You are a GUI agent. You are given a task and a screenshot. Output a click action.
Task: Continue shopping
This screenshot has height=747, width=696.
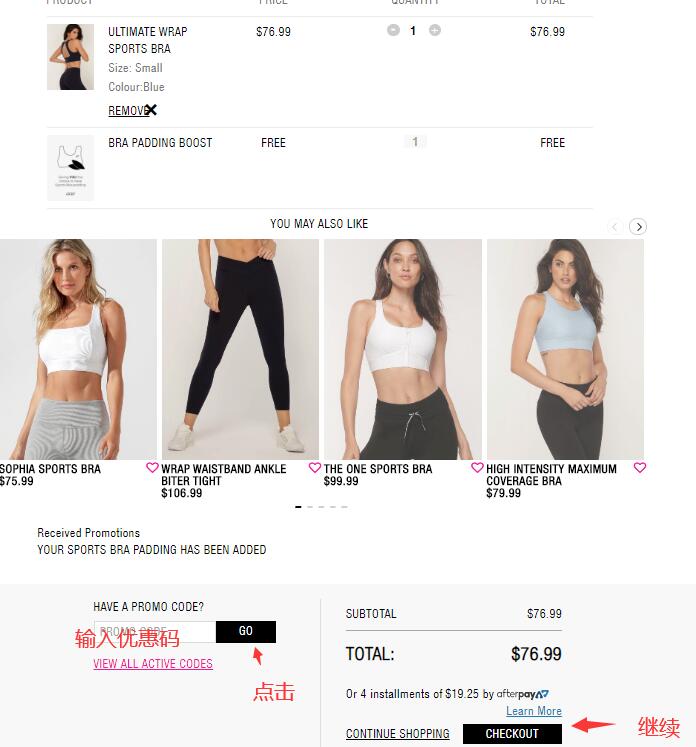[397, 734]
